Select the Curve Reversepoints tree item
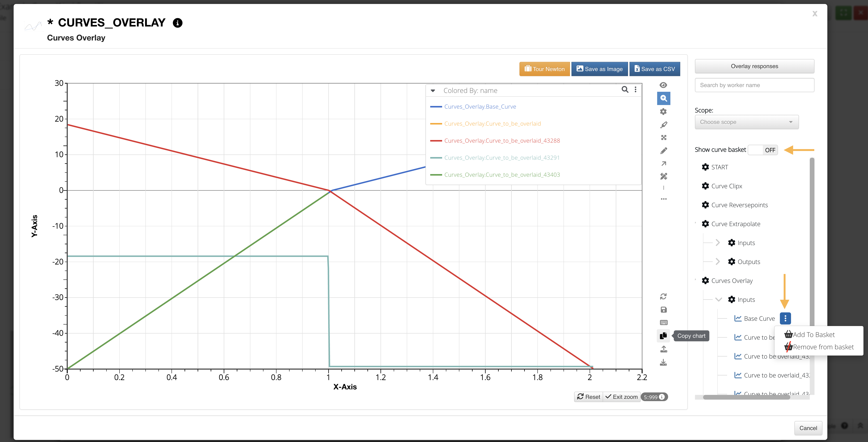The height and width of the screenshot is (442, 868). [x=739, y=205]
